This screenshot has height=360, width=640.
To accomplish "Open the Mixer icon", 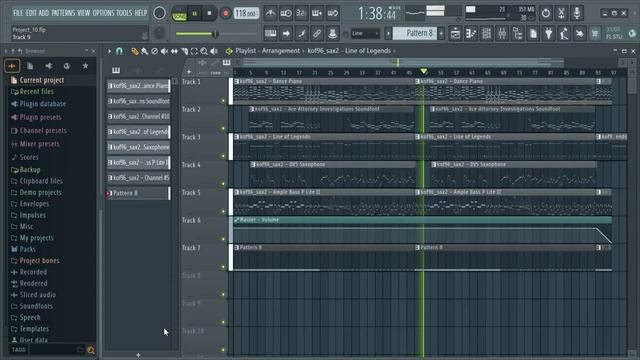I will click(x=502, y=33).
